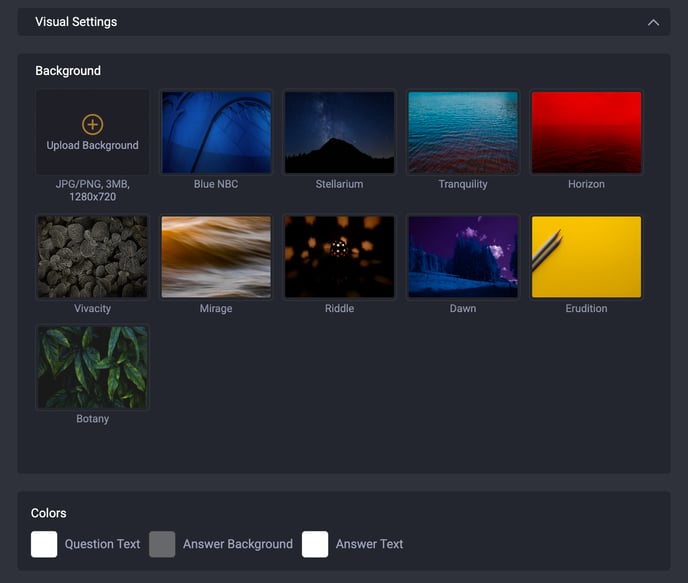Screen dimensions: 688x583
Task: Open the Answer Text color swatch
Action: [x=315, y=544]
